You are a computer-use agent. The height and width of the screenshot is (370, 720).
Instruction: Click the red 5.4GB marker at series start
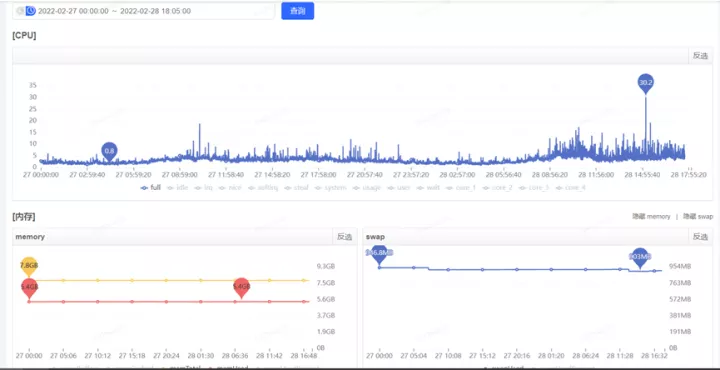tap(29, 288)
